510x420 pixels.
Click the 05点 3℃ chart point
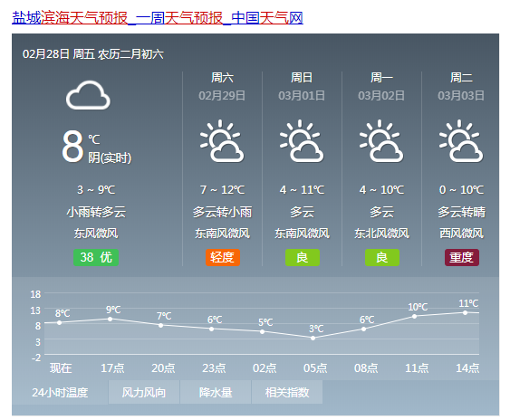[x=313, y=338]
